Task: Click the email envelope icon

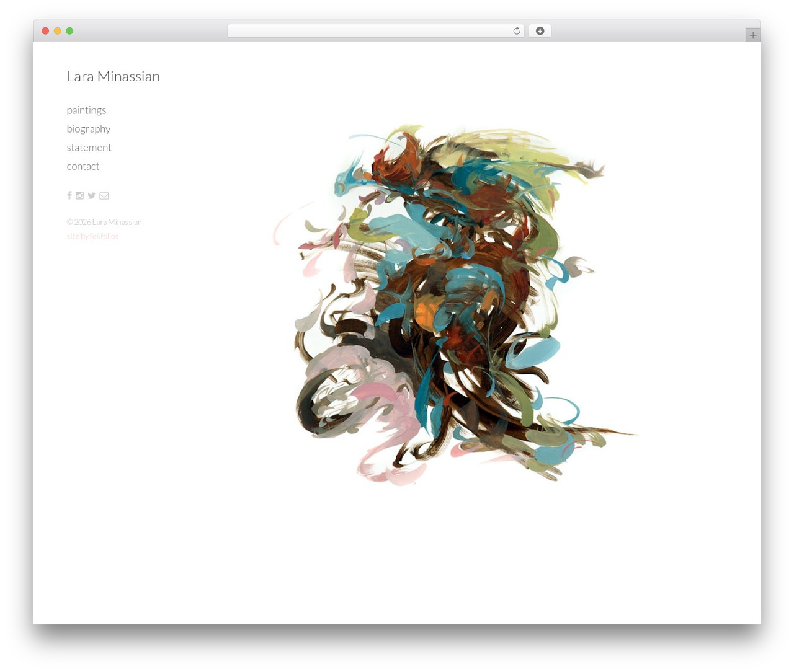Action: [104, 196]
